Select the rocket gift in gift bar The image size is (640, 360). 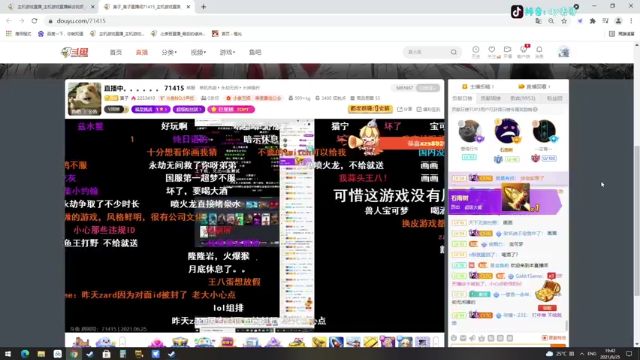point(336,342)
